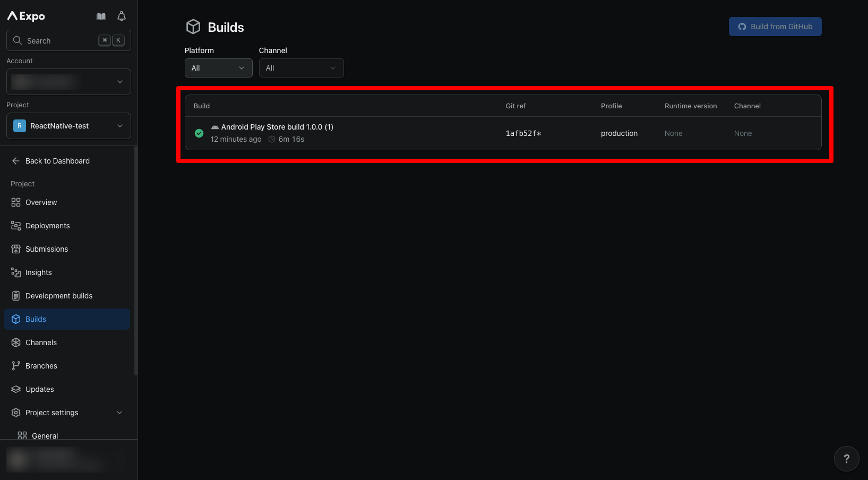Image resolution: width=868 pixels, height=480 pixels.
Task: Click the Development builds device icon
Action: (16, 296)
